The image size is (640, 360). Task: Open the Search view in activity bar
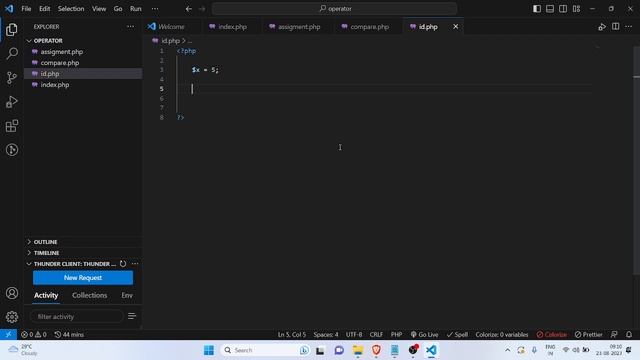coord(12,53)
